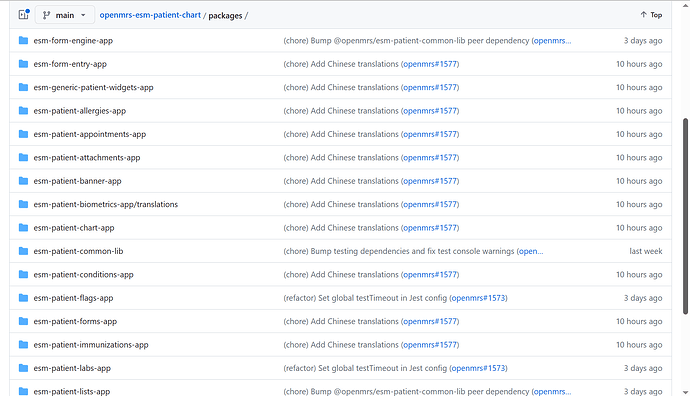690x396 pixels.
Task: Open the esm-form-engine-app folder
Action: click(x=73, y=40)
